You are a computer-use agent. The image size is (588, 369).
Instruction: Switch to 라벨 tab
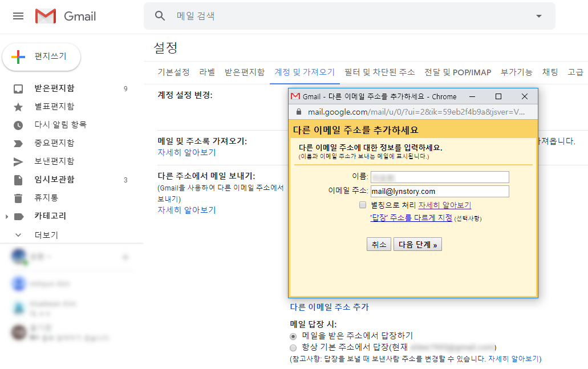click(x=207, y=72)
